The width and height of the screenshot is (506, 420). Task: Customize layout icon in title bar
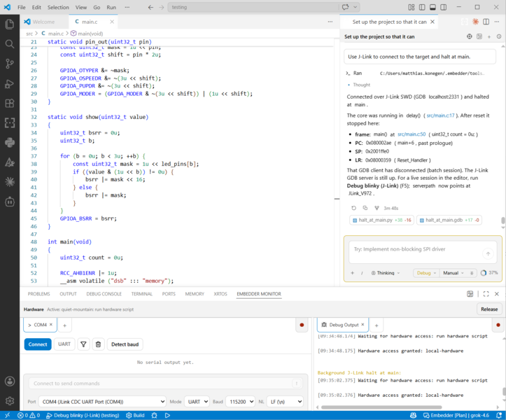411,7
